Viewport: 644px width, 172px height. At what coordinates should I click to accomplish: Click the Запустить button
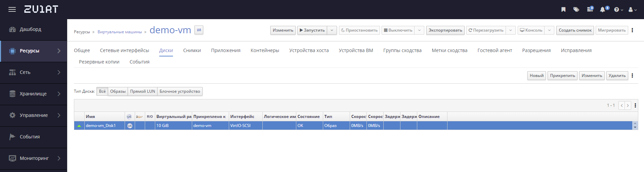point(312,30)
